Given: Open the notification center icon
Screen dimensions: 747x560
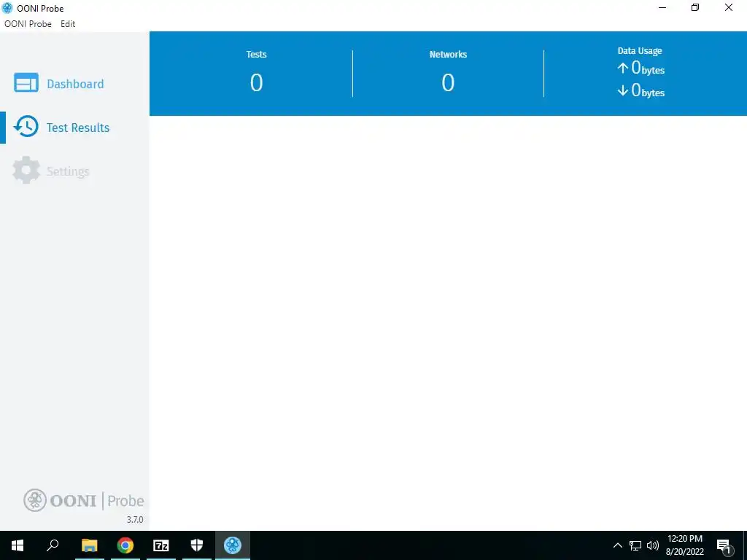Looking at the screenshot, I should 724,545.
